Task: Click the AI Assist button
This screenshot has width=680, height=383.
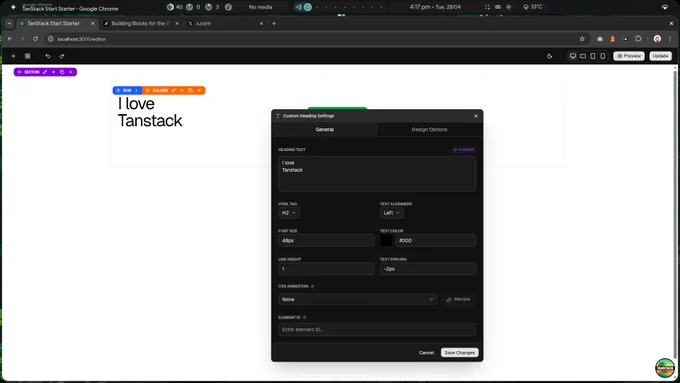Action: tap(464, 150)
